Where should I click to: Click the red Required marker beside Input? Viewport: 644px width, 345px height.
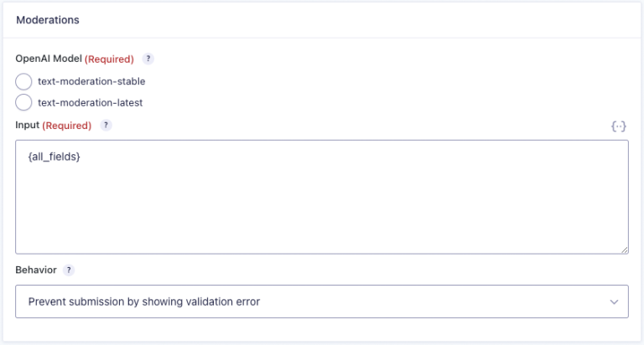[66, 126]
